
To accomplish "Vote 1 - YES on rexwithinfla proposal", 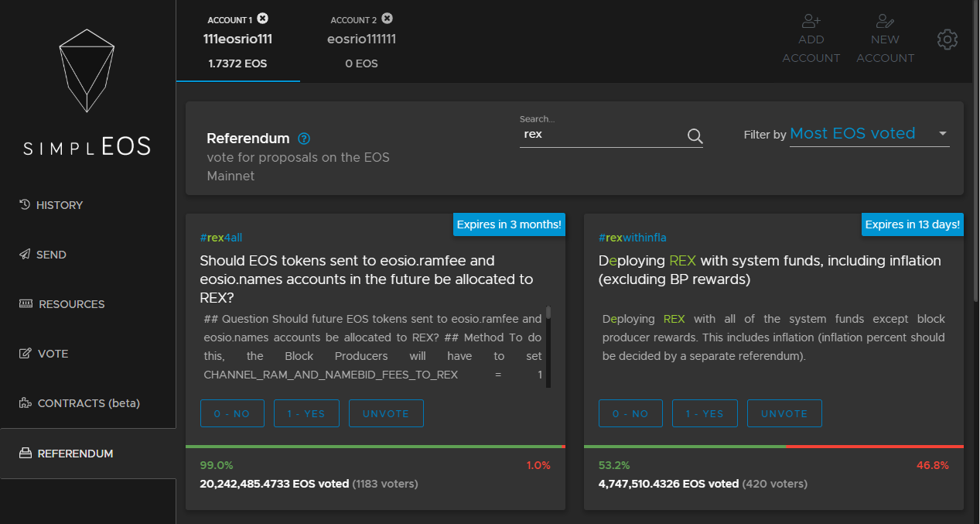I will click(x=705, y=413).
